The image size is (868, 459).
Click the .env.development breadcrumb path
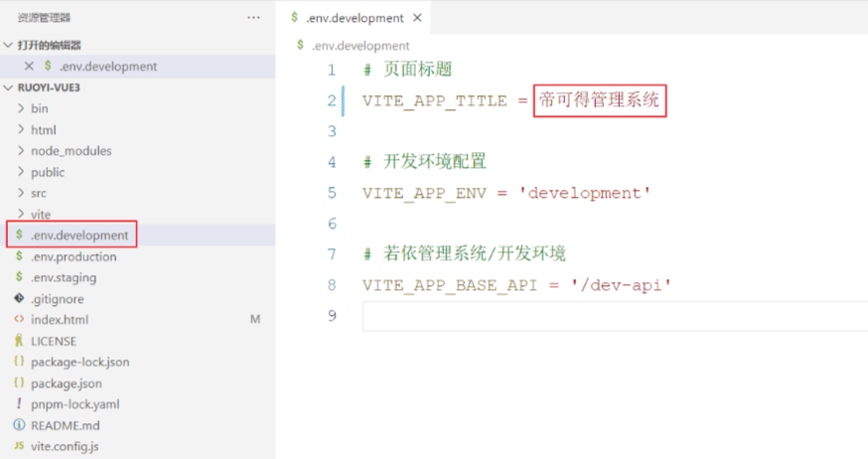pos(360,46)
